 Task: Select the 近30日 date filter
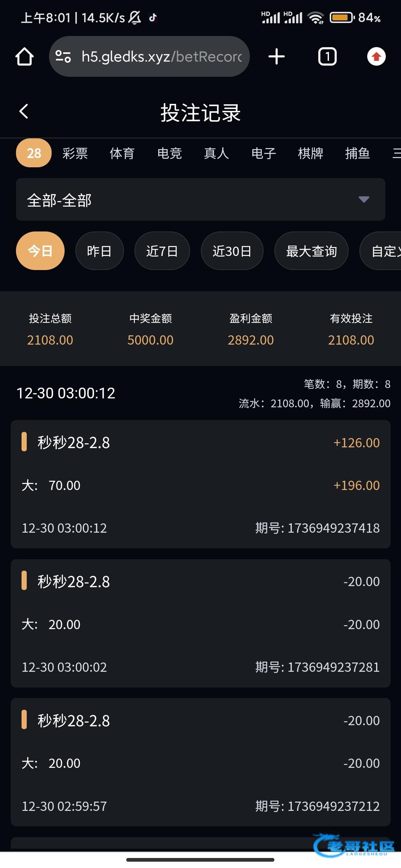232,251
